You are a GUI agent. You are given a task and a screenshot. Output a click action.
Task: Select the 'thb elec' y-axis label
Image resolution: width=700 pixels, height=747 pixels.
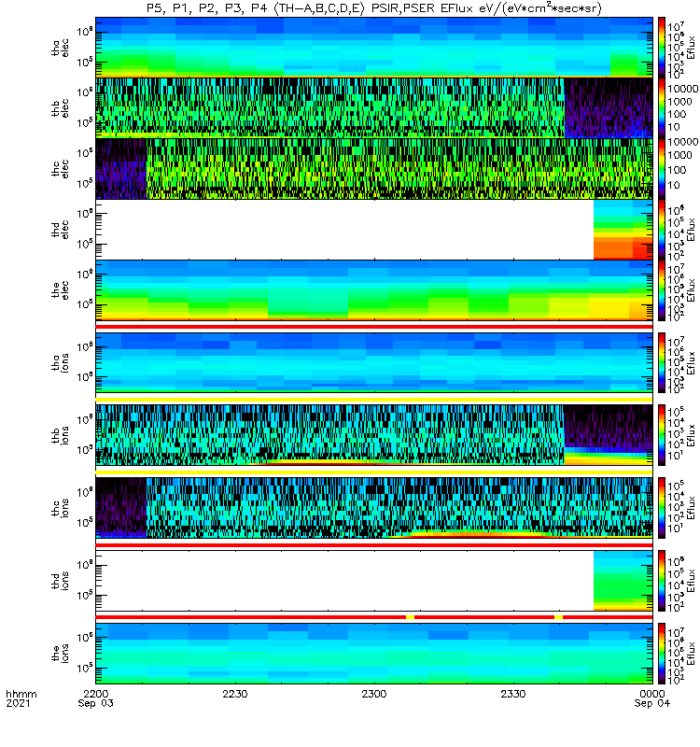(60, 108)
